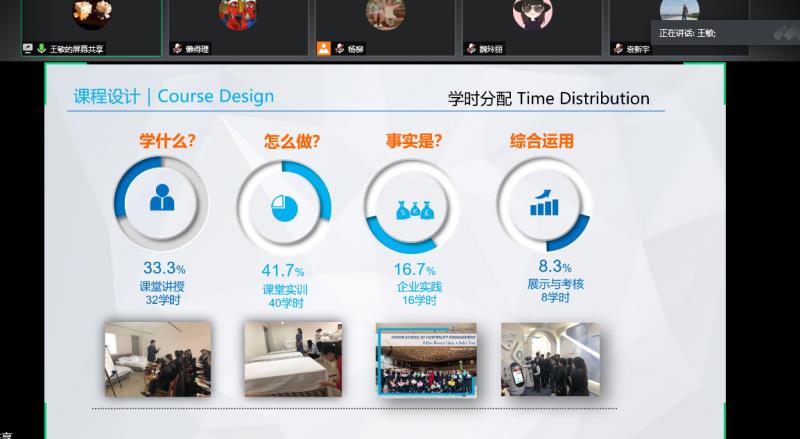This screenshot has width=800, height=439.
Task: Click the screen-share icon beside 王敏的屏幕共享
Action: pos(28,48)
